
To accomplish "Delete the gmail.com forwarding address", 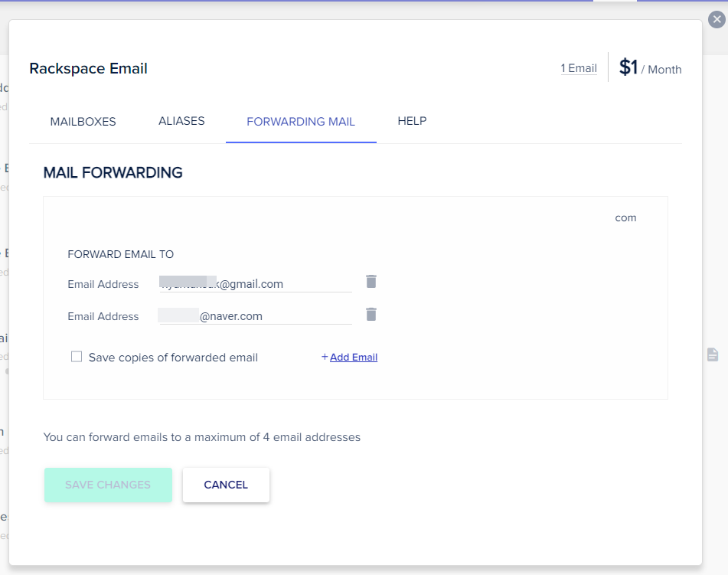I will [371, 282].
